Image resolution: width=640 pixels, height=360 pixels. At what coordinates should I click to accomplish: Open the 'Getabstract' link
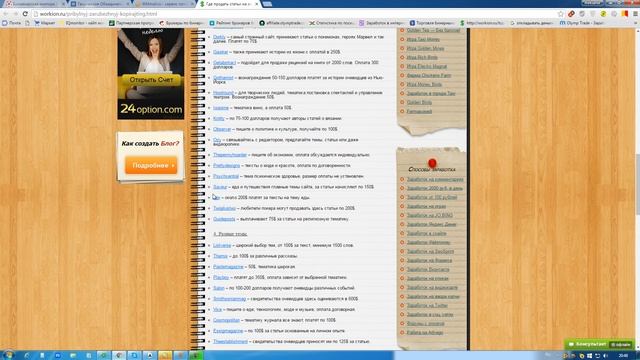(x=224, y=62)
